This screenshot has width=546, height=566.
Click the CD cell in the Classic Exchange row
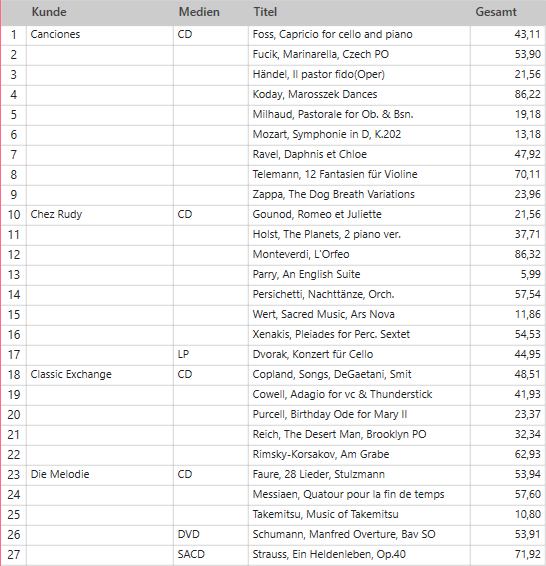[211, 375]
